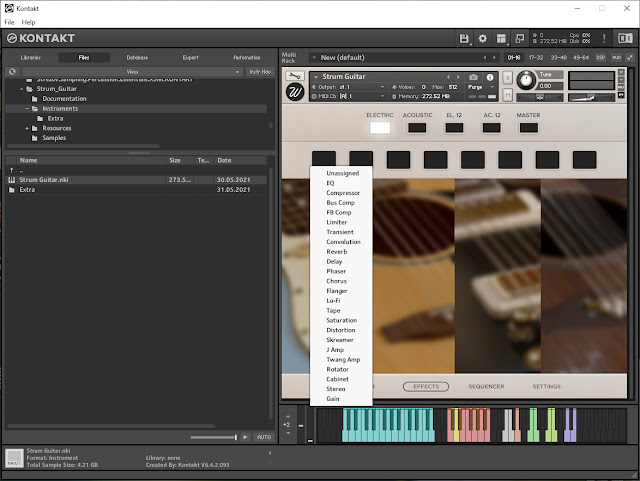Enable the ACOUSTIC guitar button

pos(417,128)
